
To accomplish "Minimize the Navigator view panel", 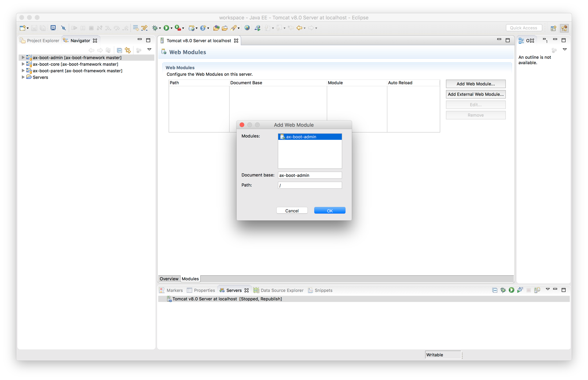I will (x=140, y=40).
